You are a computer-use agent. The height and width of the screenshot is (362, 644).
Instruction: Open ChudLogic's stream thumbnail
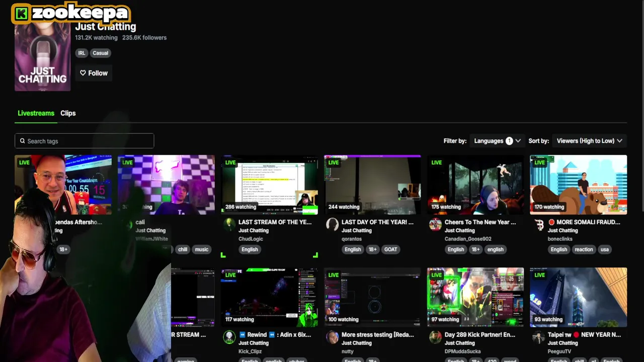point(269,185)
